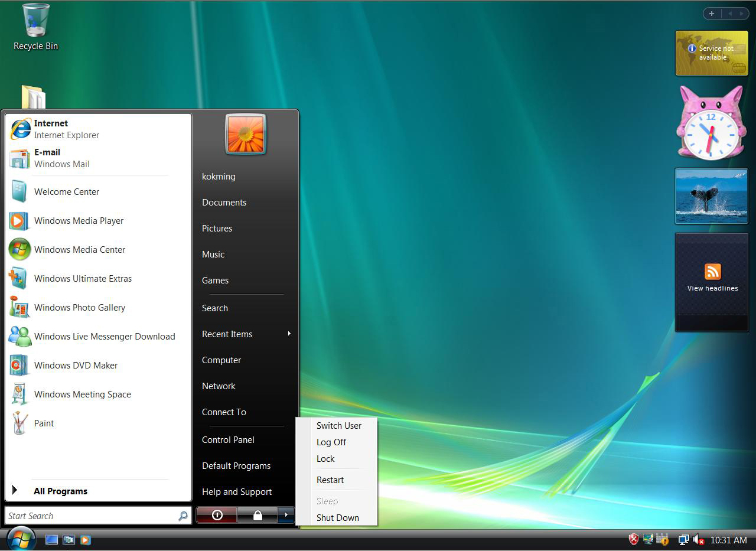Screen dimensions: 756x551
Task: Click the padlock lock-computer button
Action: click(x=257, y=515)
